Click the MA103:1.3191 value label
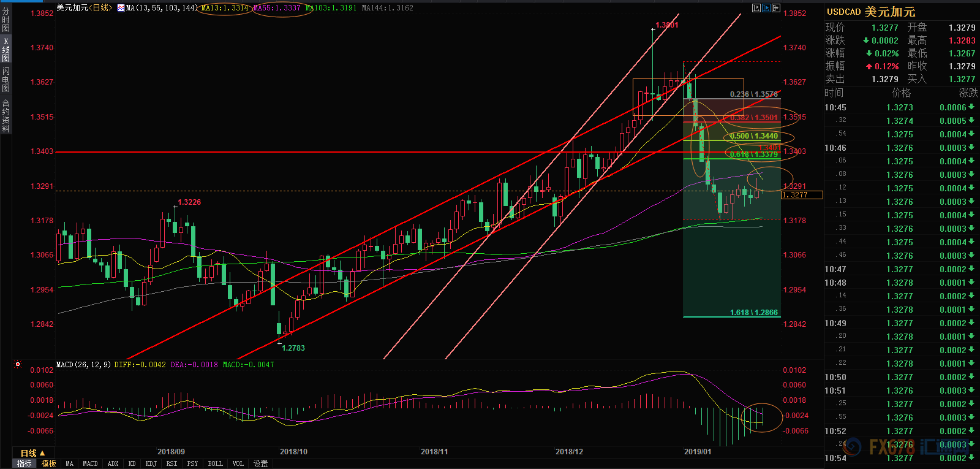This screenshot has height=469, width=980. pos(331,8)
